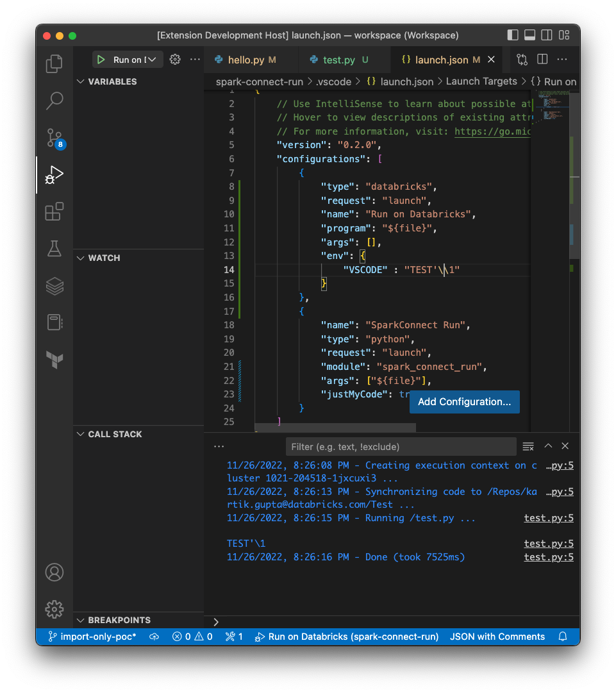Toggle the bottom panel layout icon
The width and height of the screenshot is (616, 693).
[x=530, y=35]
